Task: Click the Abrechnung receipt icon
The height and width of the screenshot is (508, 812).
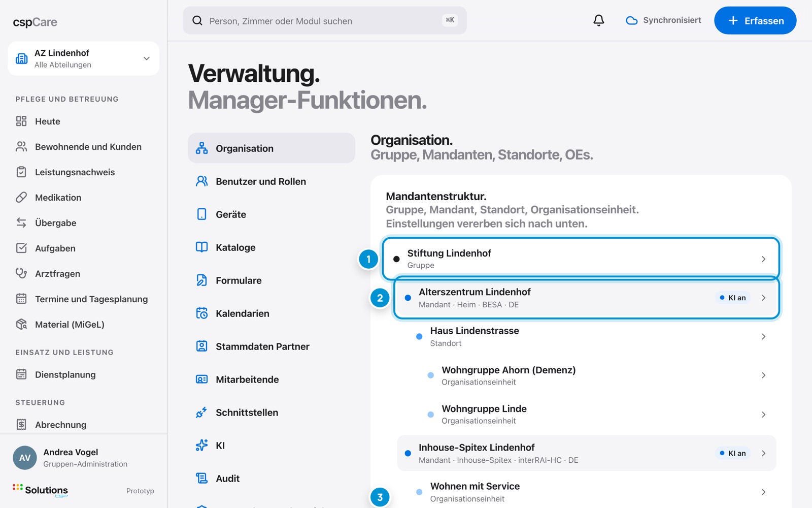Action: point(21,424)
